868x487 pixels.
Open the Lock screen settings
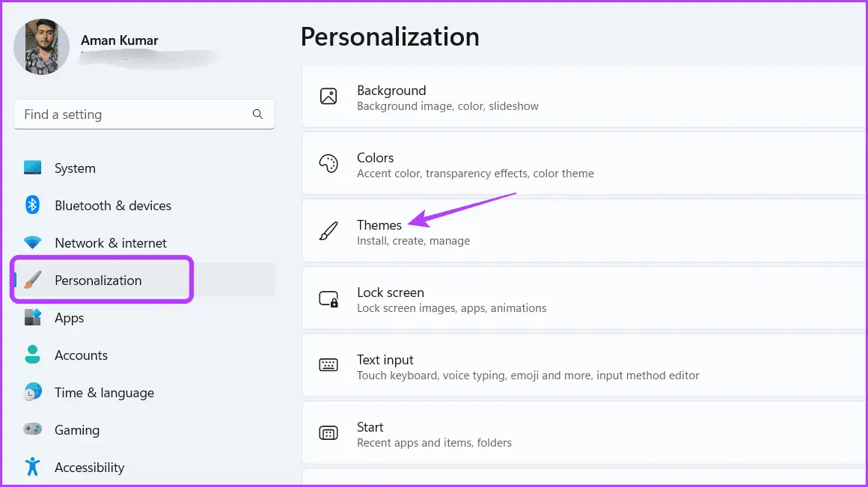click(584, 298)
